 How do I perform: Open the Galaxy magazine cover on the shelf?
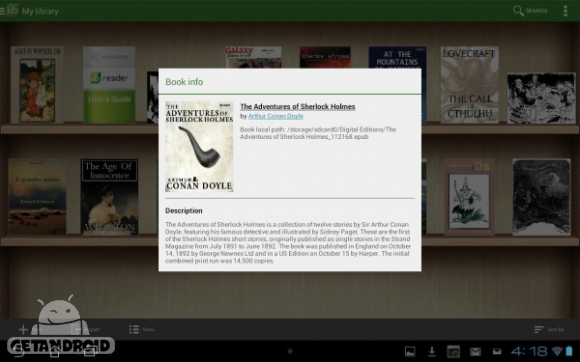(253, 57)
